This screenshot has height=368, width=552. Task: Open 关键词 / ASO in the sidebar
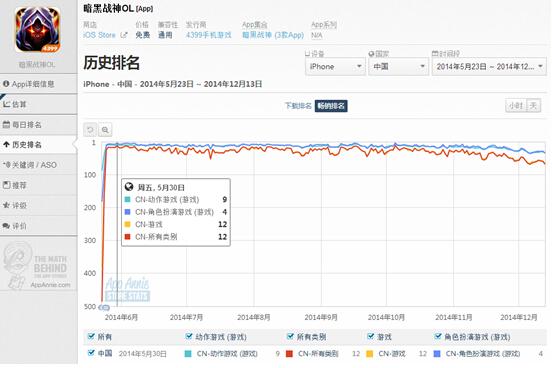tap(30, 165)
